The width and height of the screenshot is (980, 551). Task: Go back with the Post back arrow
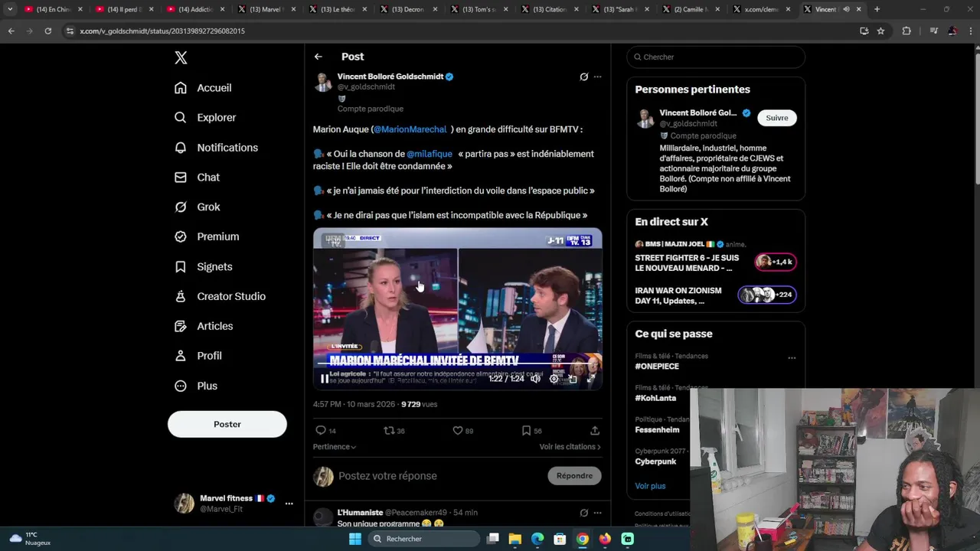point(318,57)
